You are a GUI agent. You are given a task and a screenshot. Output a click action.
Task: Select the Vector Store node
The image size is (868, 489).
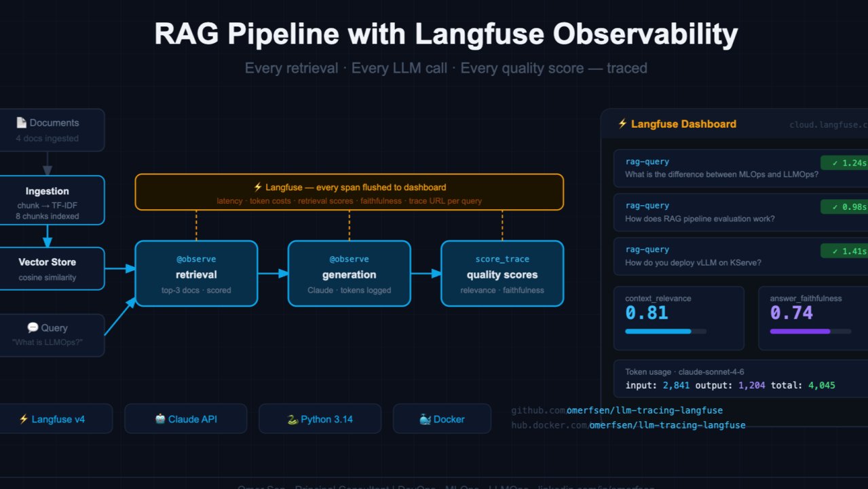click(52, 269)
